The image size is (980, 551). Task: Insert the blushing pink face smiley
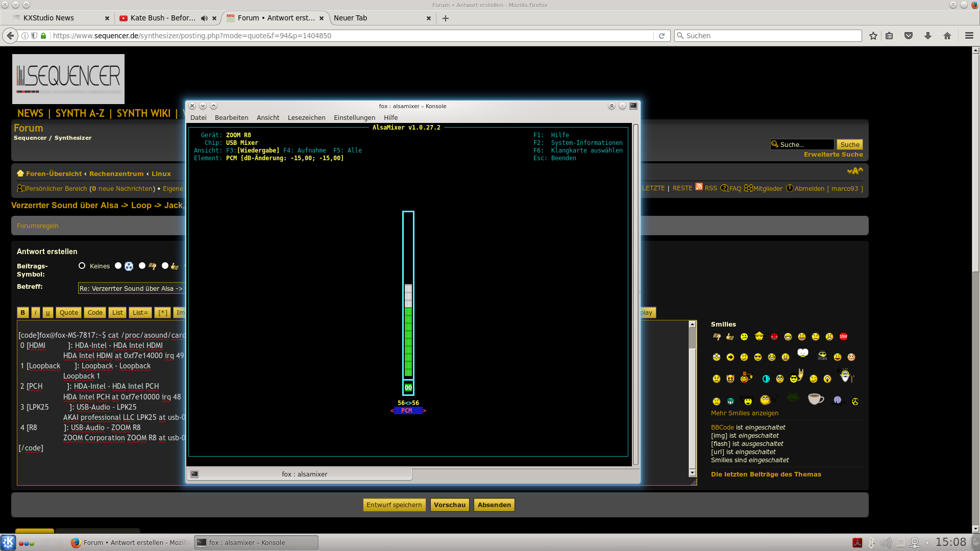(851, 357)
